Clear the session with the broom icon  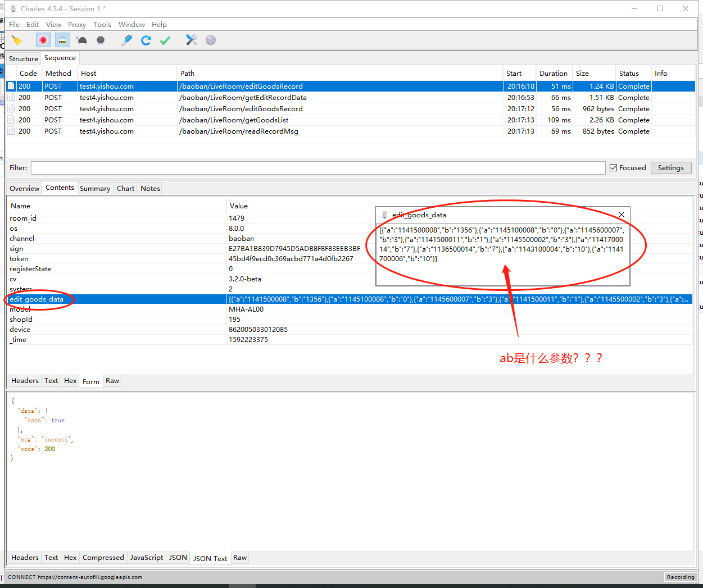click(17, 40)
